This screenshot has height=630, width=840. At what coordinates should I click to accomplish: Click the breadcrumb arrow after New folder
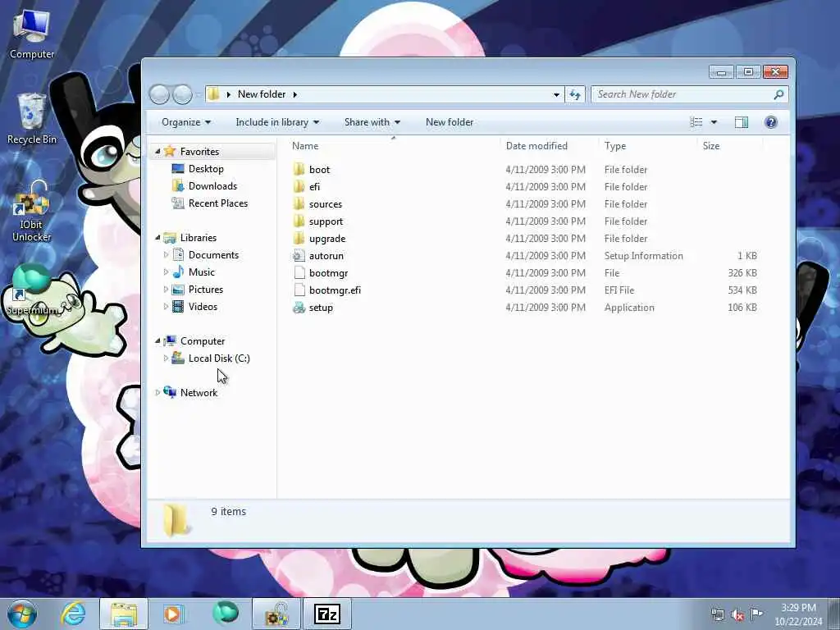click(294, 94)
